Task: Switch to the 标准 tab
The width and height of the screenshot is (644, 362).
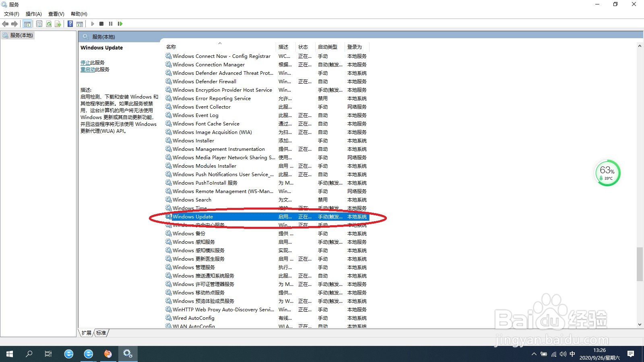Action: tap(101, 333)
